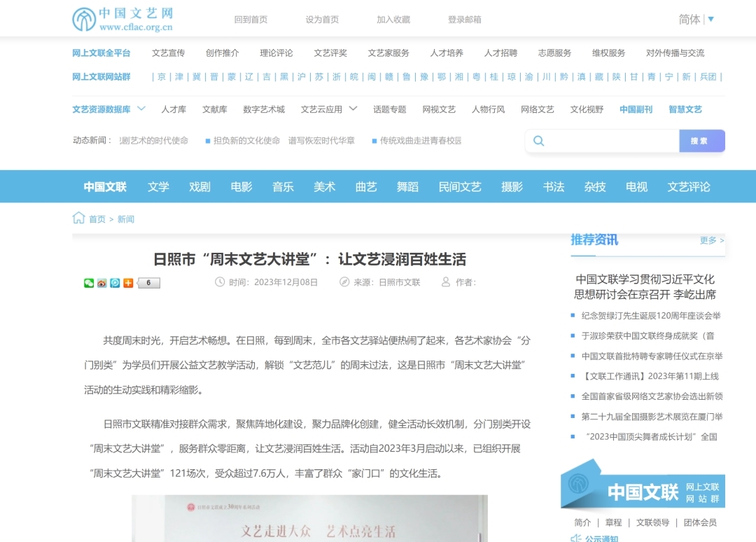Viewport: 756px width, 542px height.
Task: Open the 文艺宣传 platform link
Action: pyautogui.click(x=168, y=53)
